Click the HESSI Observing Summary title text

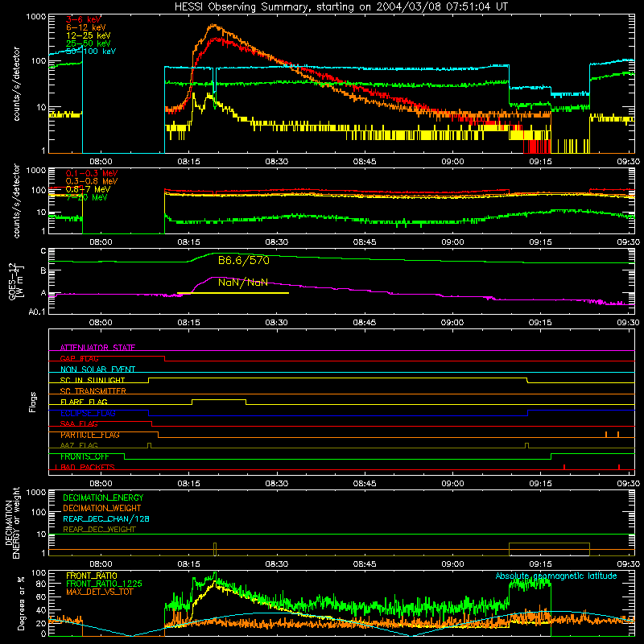tap(341, 7)
